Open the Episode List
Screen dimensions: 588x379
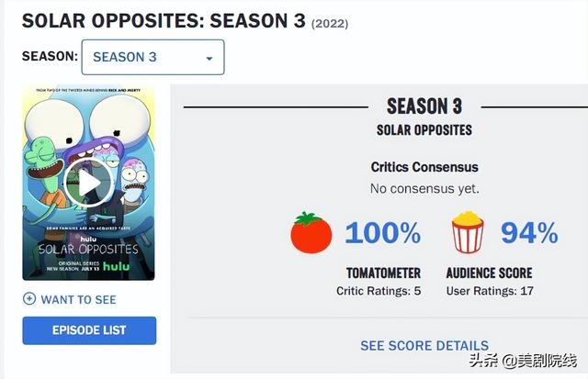[89, 330]
